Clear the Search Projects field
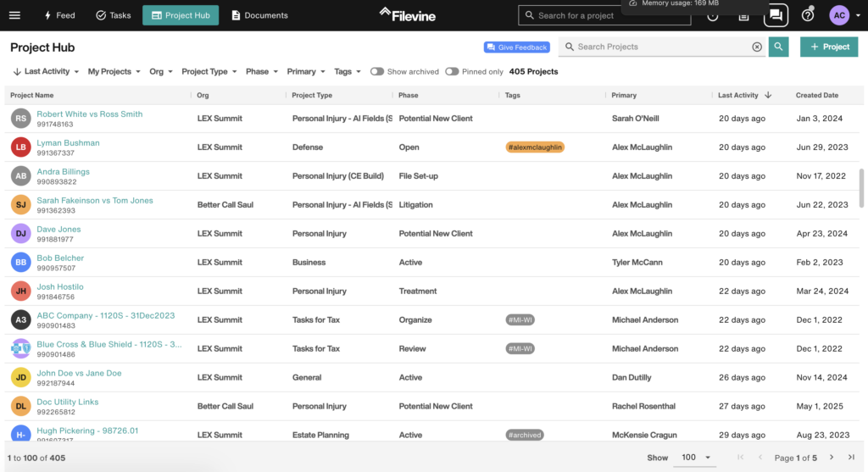 tap(757, 47)
